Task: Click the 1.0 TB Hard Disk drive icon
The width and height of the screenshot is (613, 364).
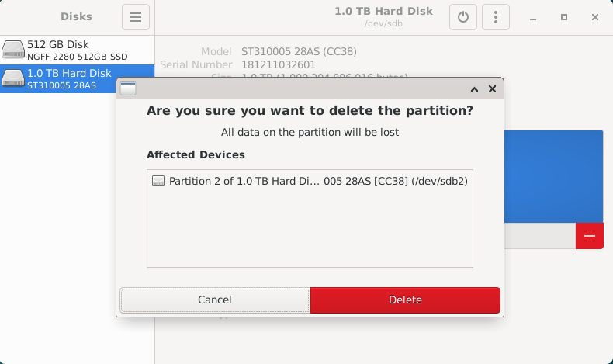Action: pos(13,78)
